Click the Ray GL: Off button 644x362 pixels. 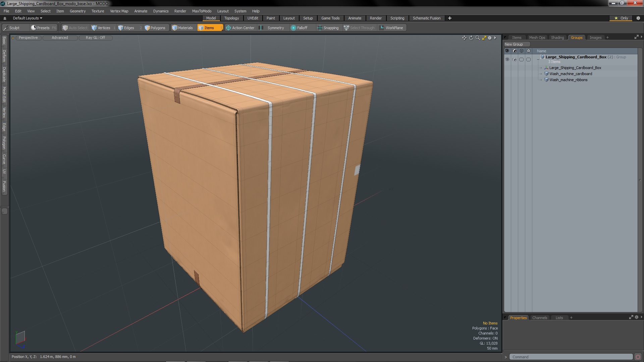(95, 38)
